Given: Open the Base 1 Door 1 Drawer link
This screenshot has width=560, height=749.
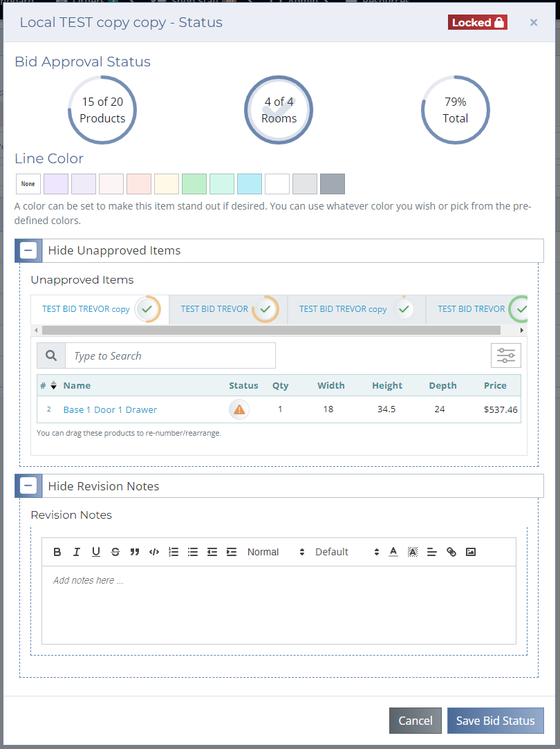Looking at the screenshot, I should [x=110, y=410].
